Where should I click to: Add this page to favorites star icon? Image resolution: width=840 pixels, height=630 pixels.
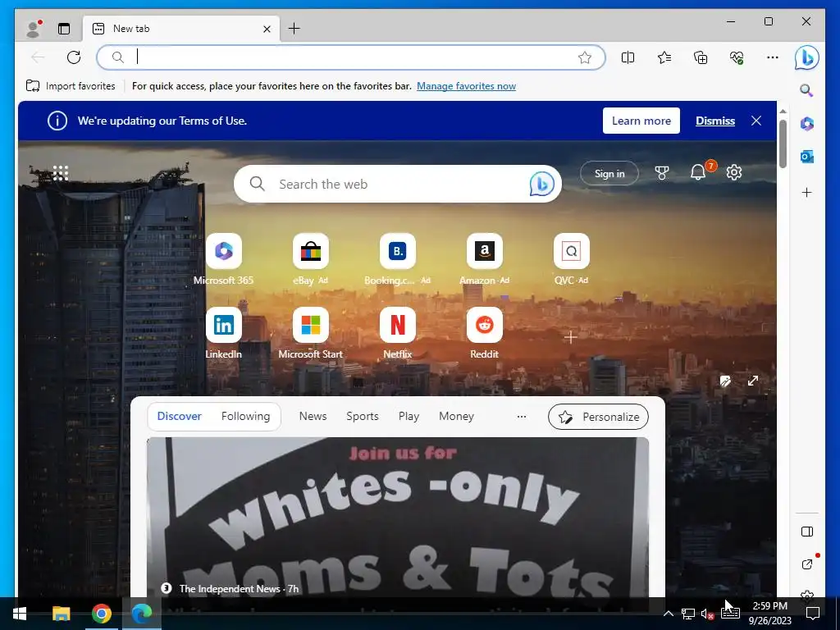point(584,57)
